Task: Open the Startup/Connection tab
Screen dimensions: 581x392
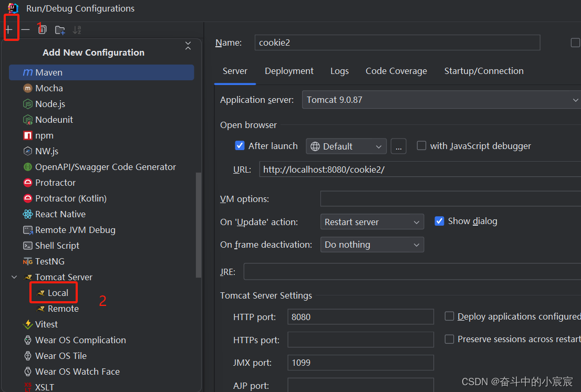Action: pyautogui.click(x=483, y=71)
